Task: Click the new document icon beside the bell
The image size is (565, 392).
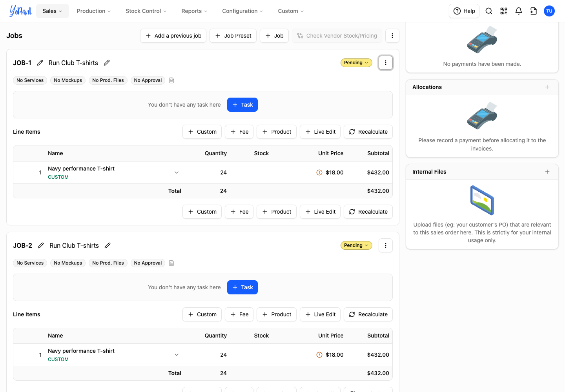Action: 534,11
